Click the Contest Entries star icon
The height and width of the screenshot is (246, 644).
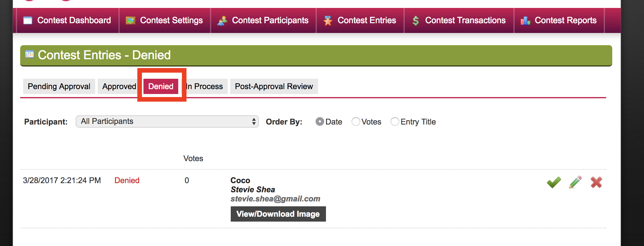328,20
